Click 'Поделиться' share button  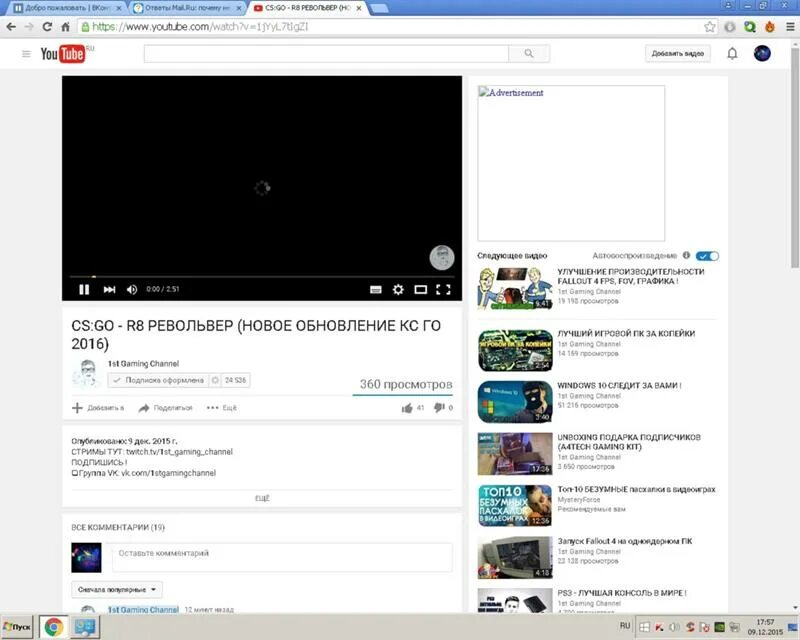click(x=165, y=408)
